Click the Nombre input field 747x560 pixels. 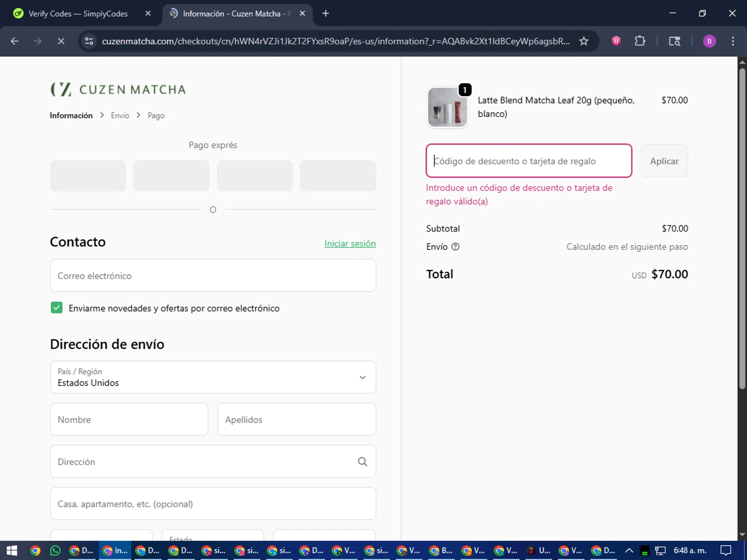[129, 419]
